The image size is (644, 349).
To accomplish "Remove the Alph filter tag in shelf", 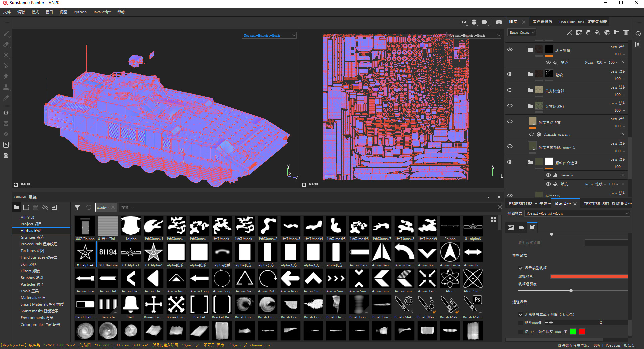I will click(113, 207).
